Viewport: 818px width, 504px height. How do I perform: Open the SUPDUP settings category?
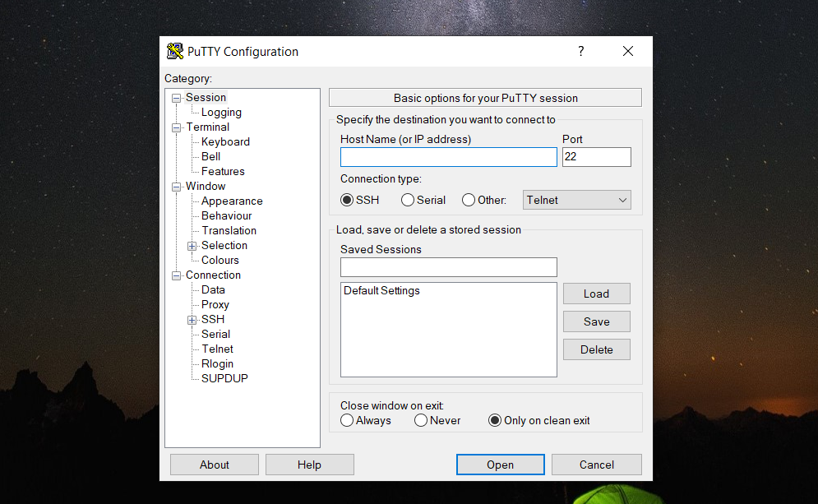[224, 378]
